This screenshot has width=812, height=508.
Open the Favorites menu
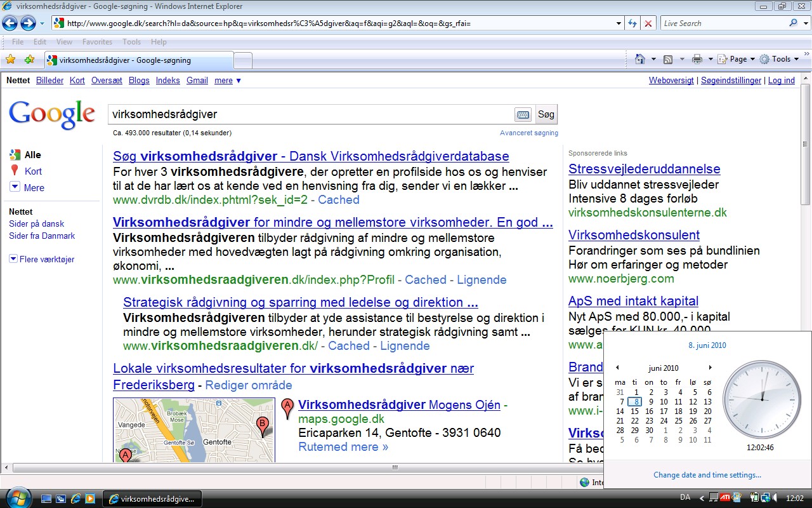97,42
